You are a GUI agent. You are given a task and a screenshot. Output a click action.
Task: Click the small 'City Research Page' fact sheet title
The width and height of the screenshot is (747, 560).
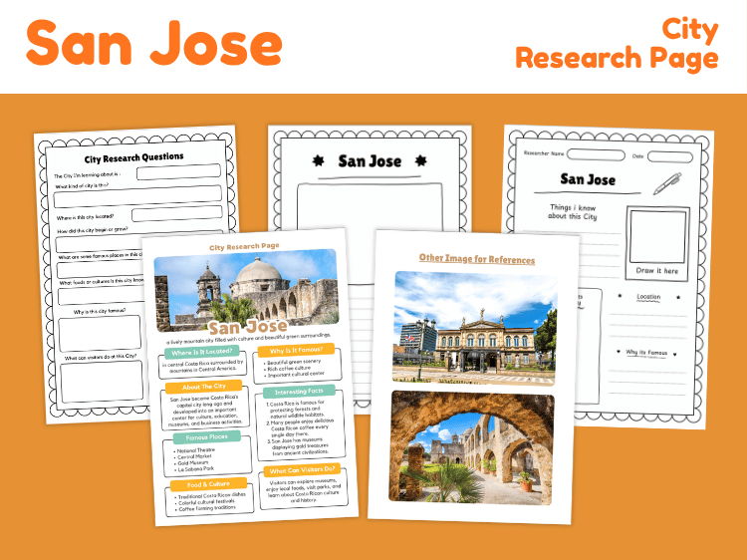pos(244,246)
